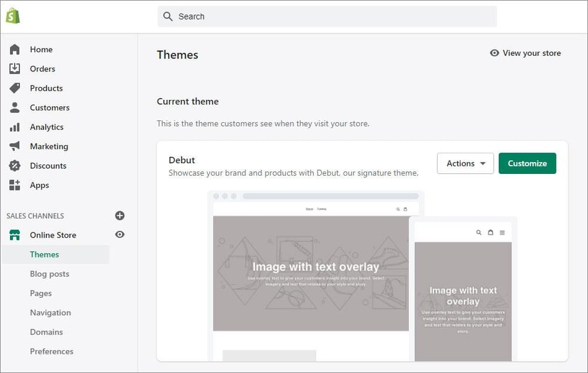The width and height of the screenshot is (588, 373).
Task: Open the Actions dropdown
Action: [x=465, y=163]
